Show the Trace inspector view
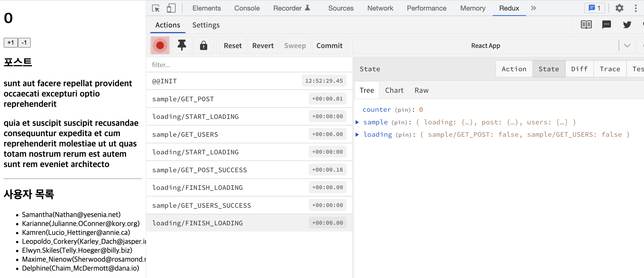644x278 pixels. [x=610, y=69]
